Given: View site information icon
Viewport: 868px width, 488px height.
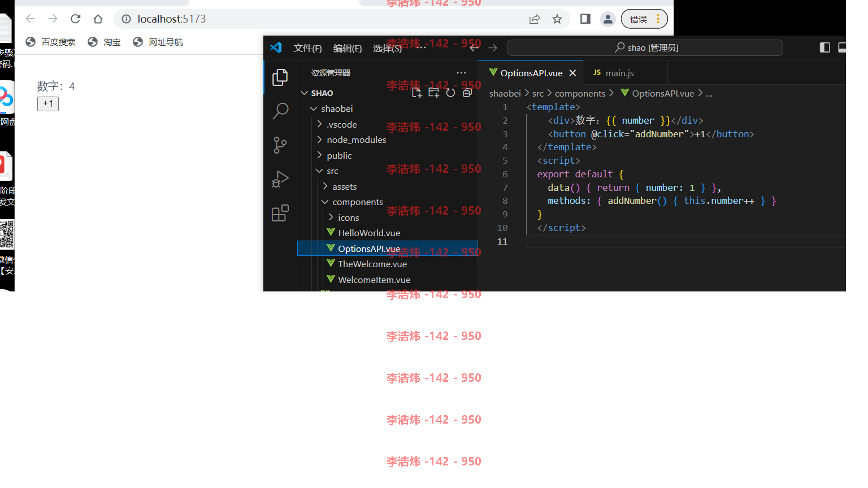Looking at the screenshot, I should tap(127, 19).
